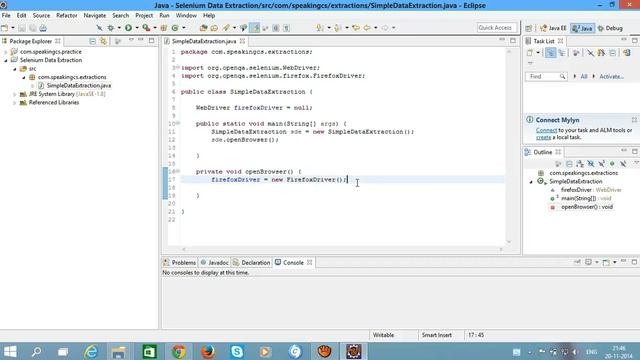Screen dimensions: 640x360
Task: Toggle Hide Non-Public Members green dot
Action: (612, 164)
